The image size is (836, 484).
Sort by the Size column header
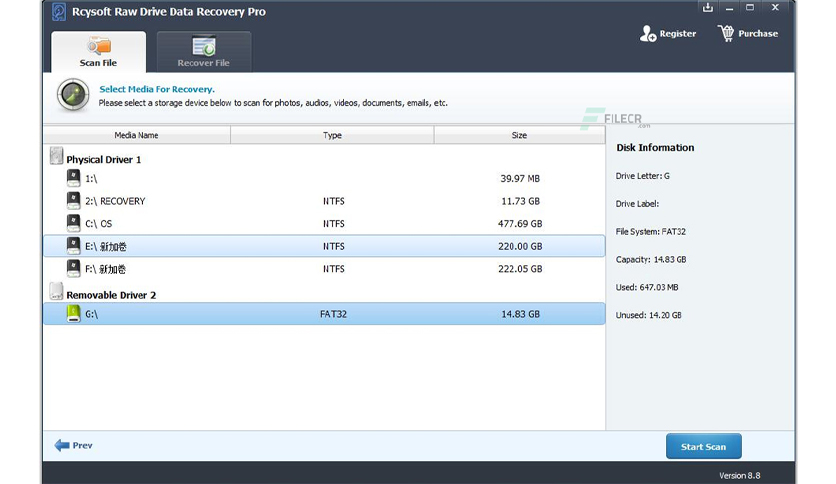[519, 135]
